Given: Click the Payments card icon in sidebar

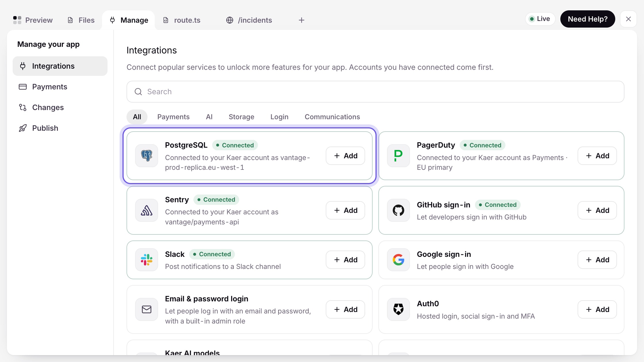Looking at the screenshot, I should click(x=23, y=87).
